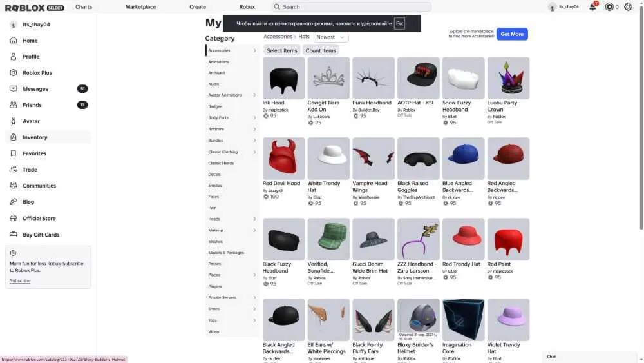This screenshot has height=363, width=644.
Task: Open the Messages envelope icon
Action: click(14, 89)
